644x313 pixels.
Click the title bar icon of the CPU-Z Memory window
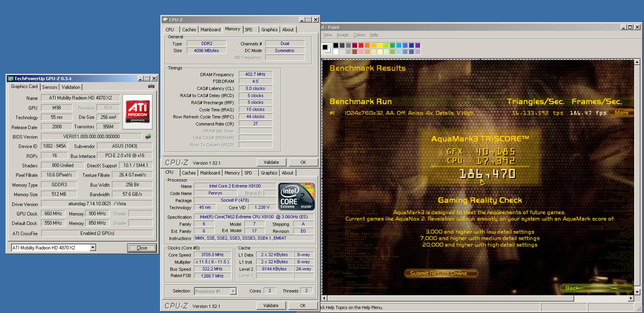coord(166,20)
